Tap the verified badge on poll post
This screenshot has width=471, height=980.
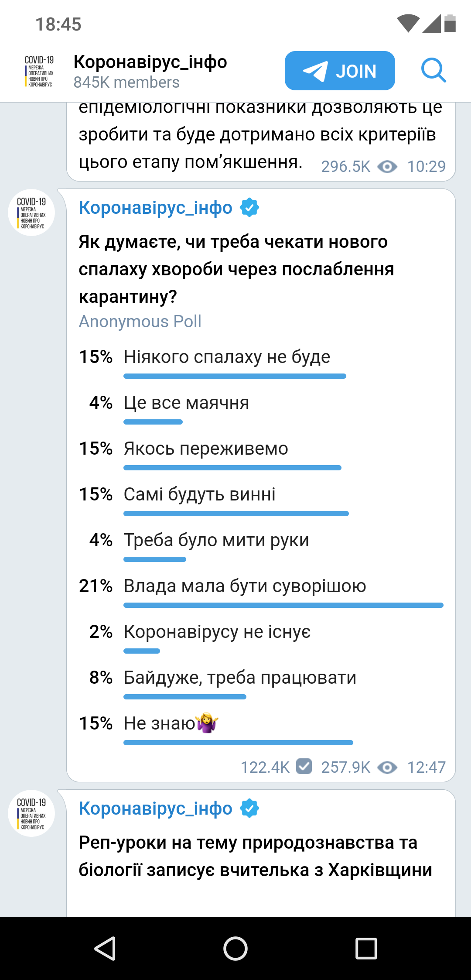249,208
